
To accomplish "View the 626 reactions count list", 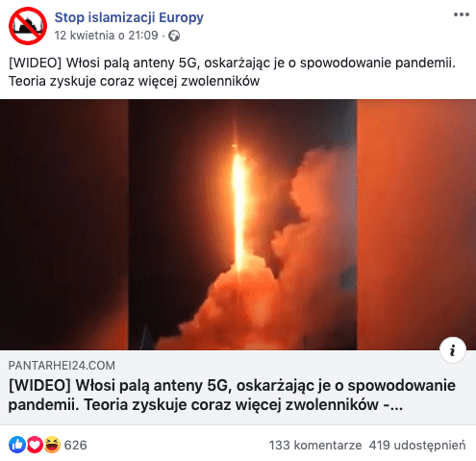I will coord(75,445).
